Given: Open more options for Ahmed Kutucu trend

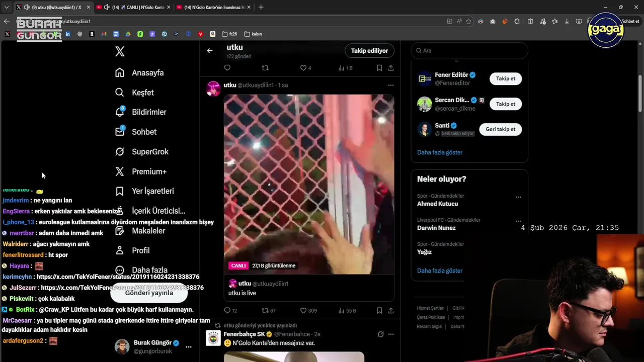Looking at the screenshot, I should (518, 197).
